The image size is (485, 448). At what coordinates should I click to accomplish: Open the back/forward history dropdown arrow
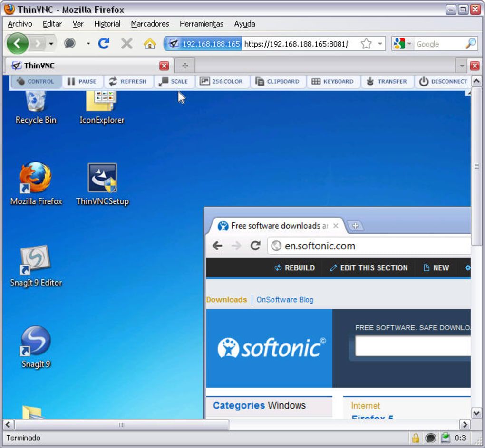[x=51, y=44]
